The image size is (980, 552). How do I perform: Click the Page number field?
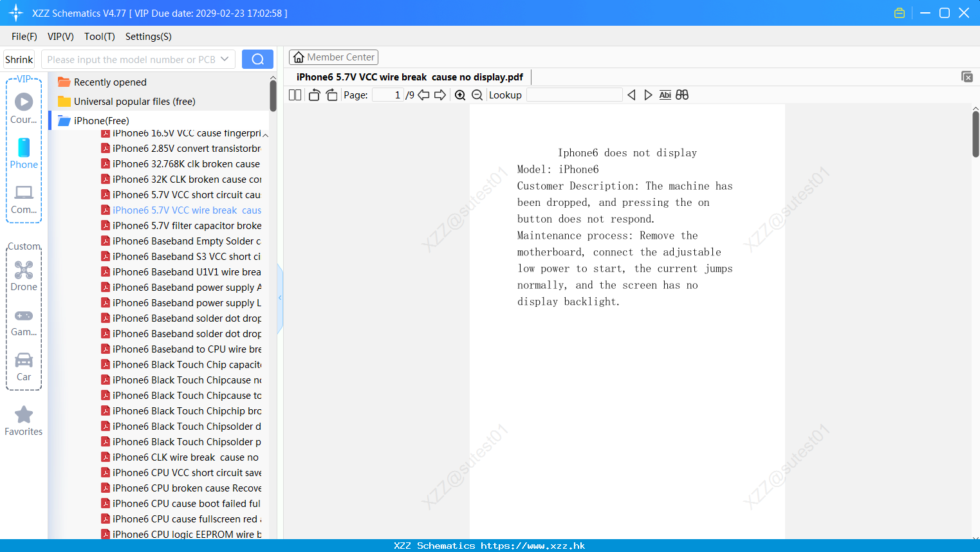(x=388, y=95)
